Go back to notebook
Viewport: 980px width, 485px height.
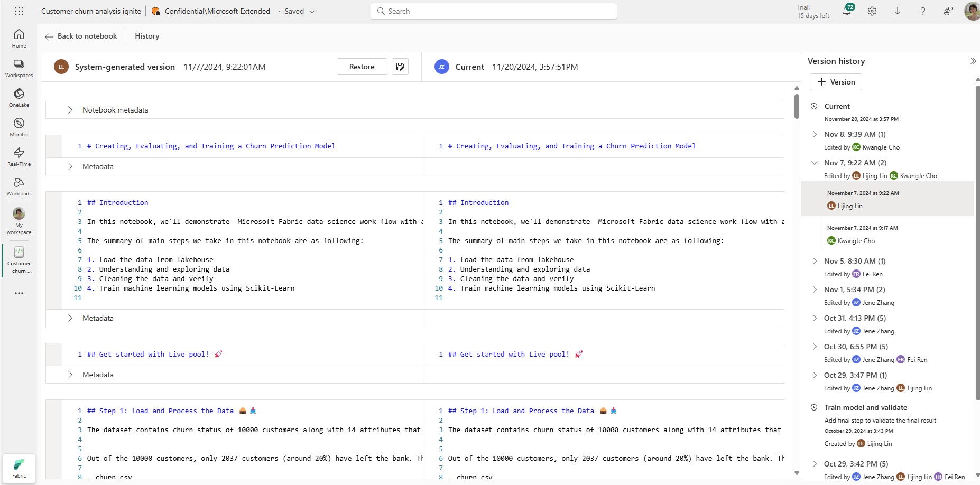(x=81, y=36)
